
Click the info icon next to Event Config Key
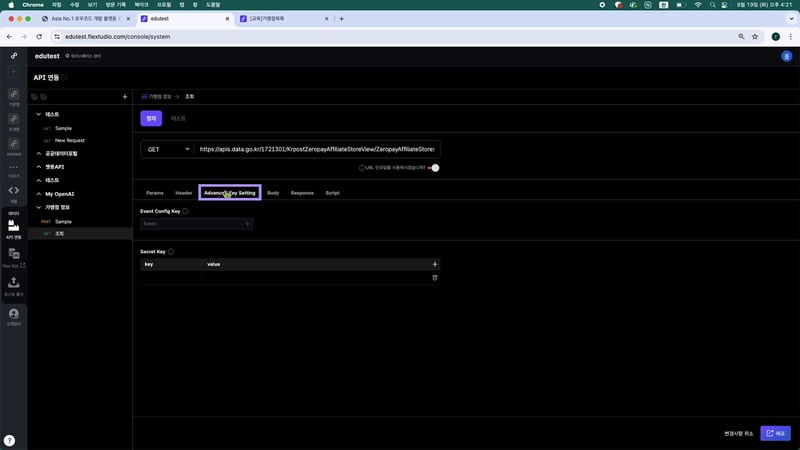tap(186, 211)
